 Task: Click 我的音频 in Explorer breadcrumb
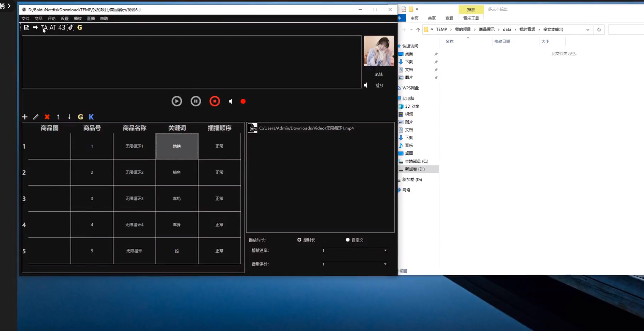(x=527, y=30)
